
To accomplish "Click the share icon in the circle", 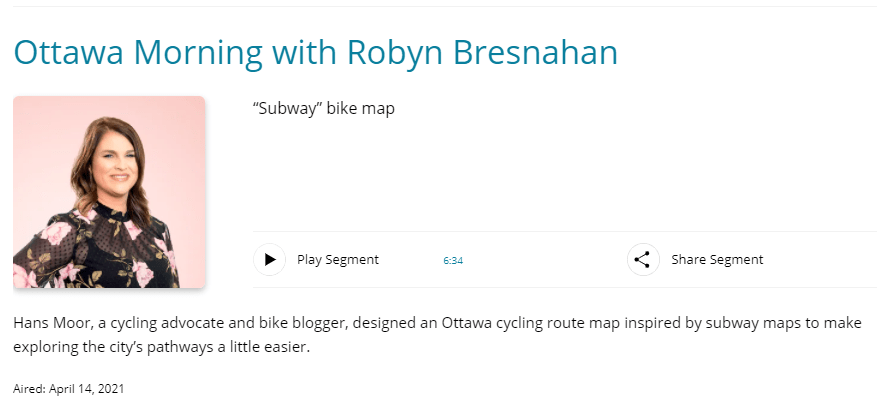I will pyautogui.click(x=643, y=260).
